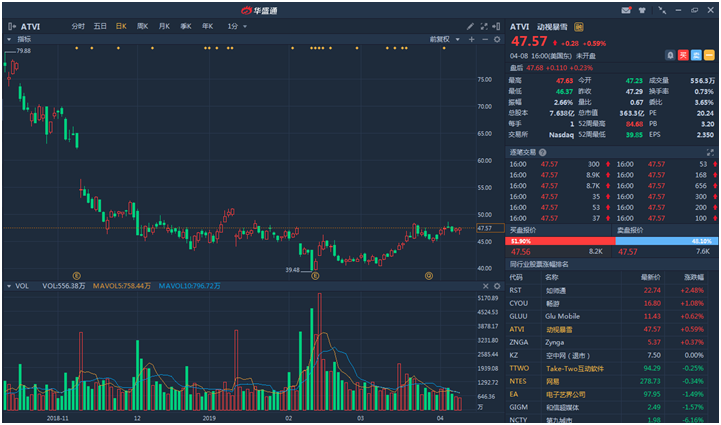Switch to the 周K weekly chart tab
The width and height of the screenshot is (721, 425).
coord(142,26)
